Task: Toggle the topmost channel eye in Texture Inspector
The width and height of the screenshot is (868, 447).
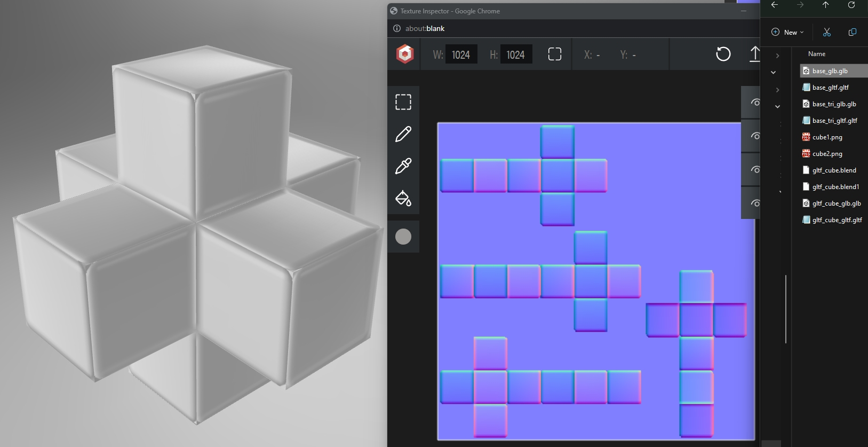Action: tap(755, 102)
